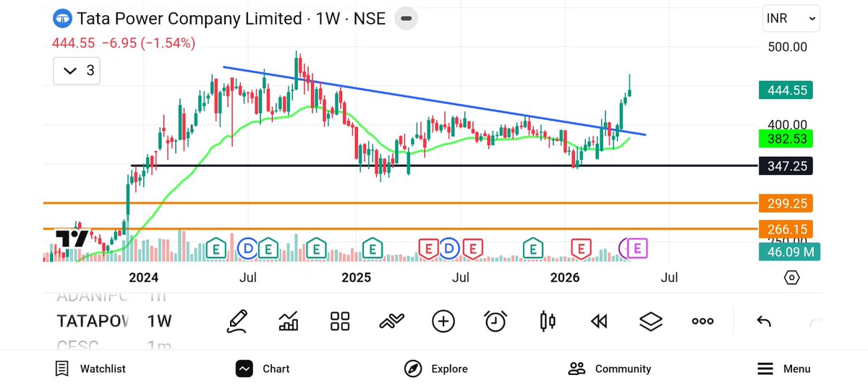Tap blue D dividend marker near Jul 2025
This screenshot has height=388, width=868.
click(x=450, y=248)
